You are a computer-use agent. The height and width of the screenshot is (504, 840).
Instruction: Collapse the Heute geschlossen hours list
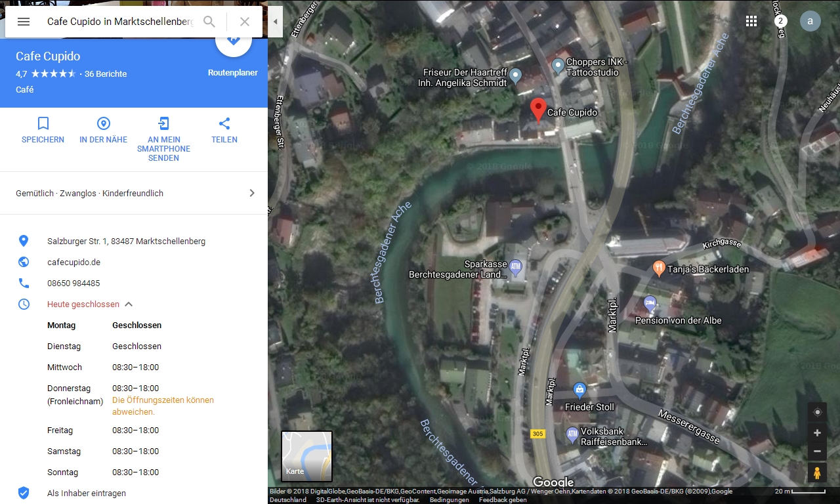pyautogui.click(x=129, y=304)
